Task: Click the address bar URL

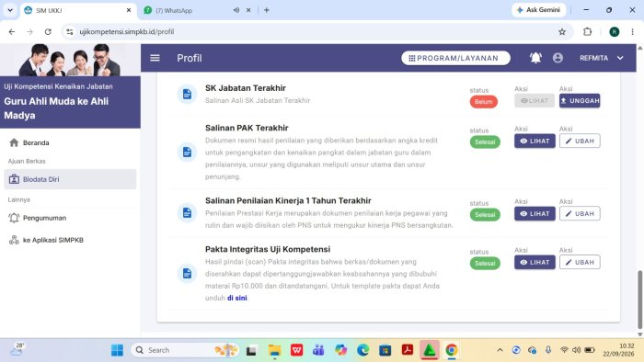Action: tap(127, 31)
